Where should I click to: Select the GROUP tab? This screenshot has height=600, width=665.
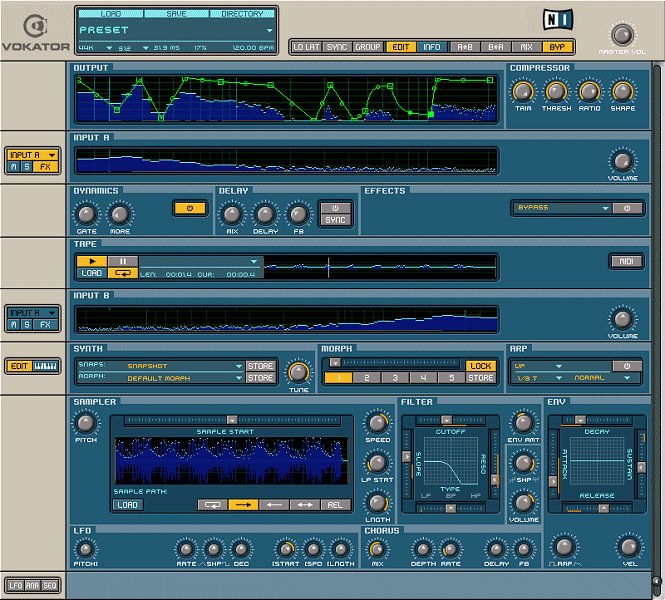(x=368, y=47)
